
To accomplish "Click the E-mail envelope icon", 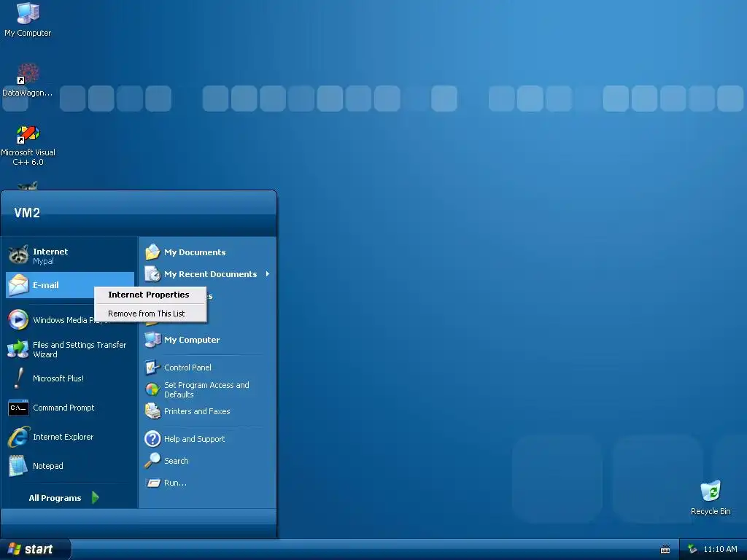I will click(18, 285).
